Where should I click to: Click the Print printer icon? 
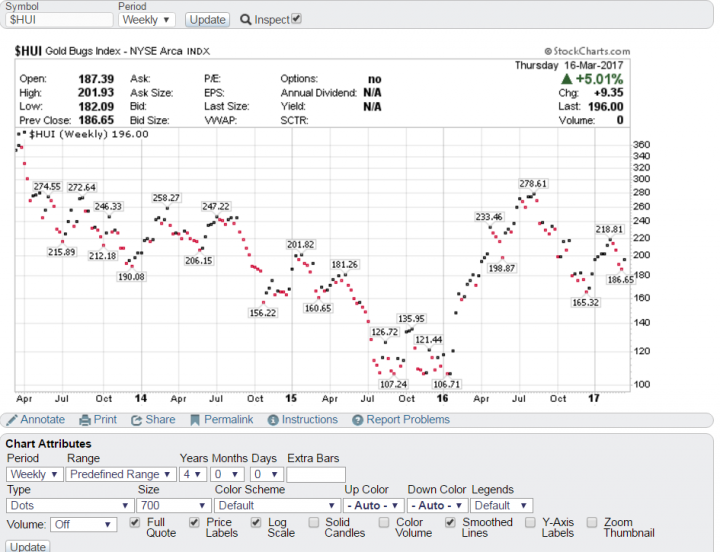click(85, 420)
